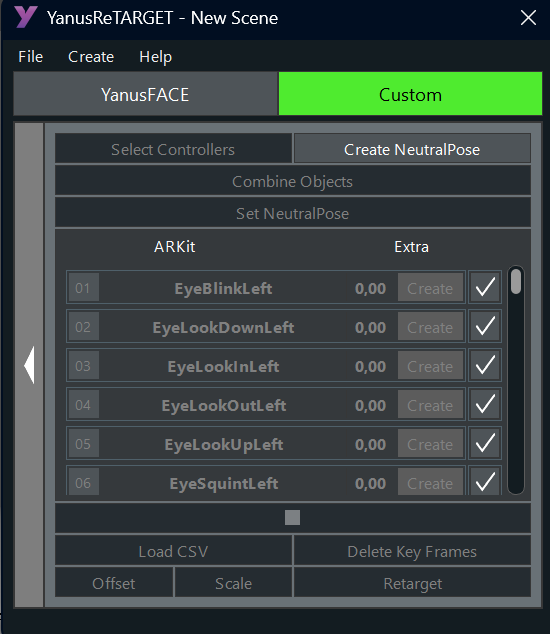Open the File menu
The height and width of the screenshot is (634, 550).
(x=30, y=57)
